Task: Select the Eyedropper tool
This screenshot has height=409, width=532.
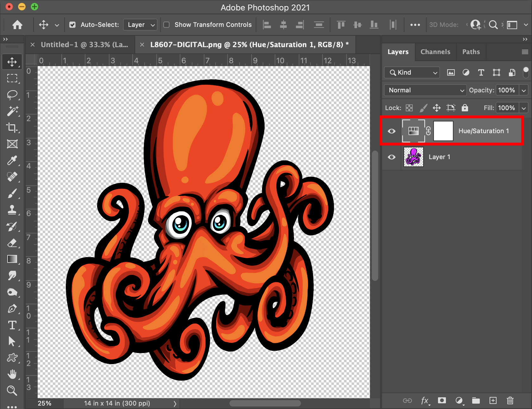Action: 12,160
